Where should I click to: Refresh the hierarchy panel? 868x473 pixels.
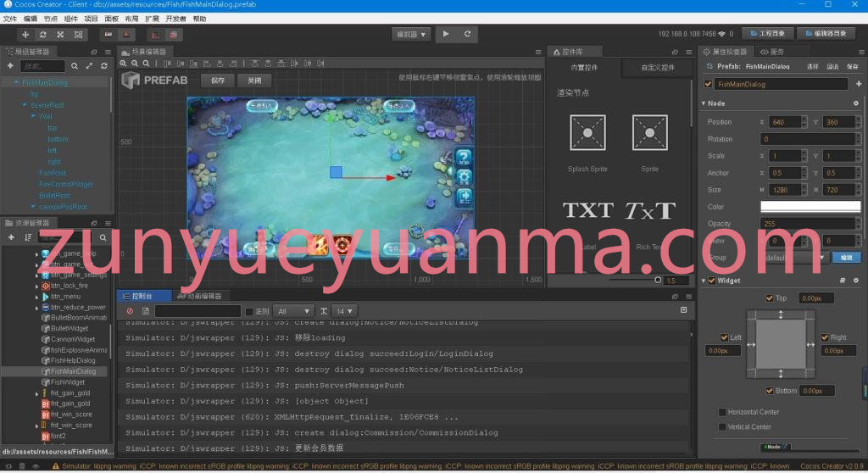pos(104,66)
